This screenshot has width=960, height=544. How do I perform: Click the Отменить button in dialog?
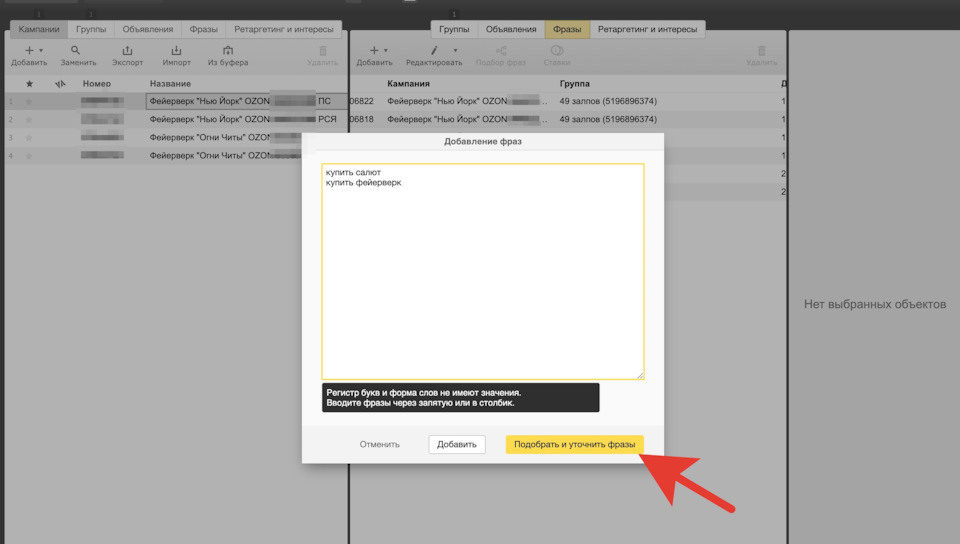[x=380, y=444]
